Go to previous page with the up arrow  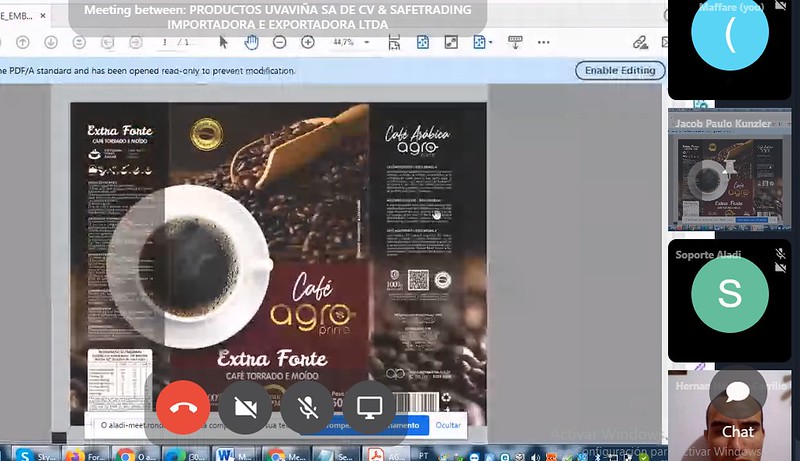click(22, 42)
